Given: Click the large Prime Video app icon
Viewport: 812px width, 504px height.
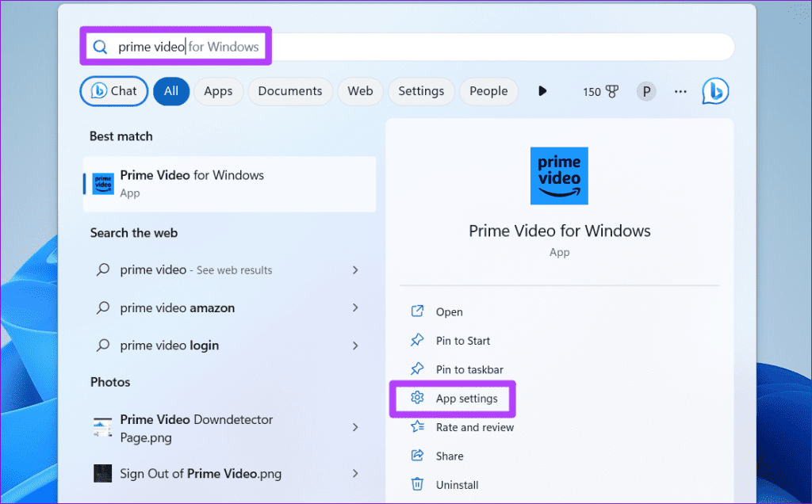Looking at the screenshot, I should 559,176.
